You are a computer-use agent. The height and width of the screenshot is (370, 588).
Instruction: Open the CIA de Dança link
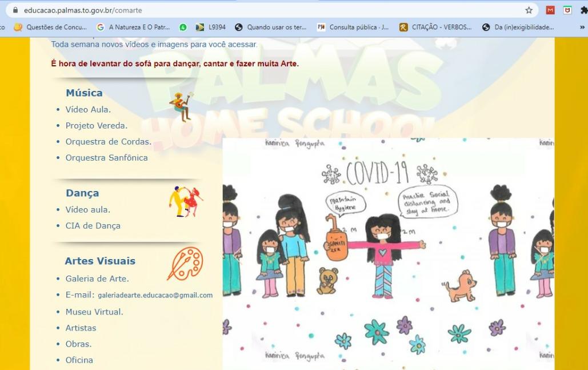93,226
